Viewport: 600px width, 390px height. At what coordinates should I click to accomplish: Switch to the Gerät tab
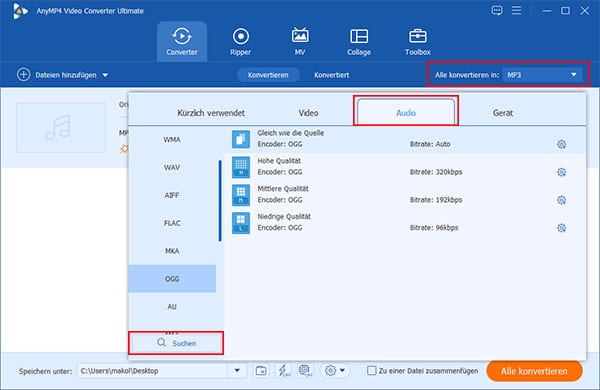coord(503,113)
